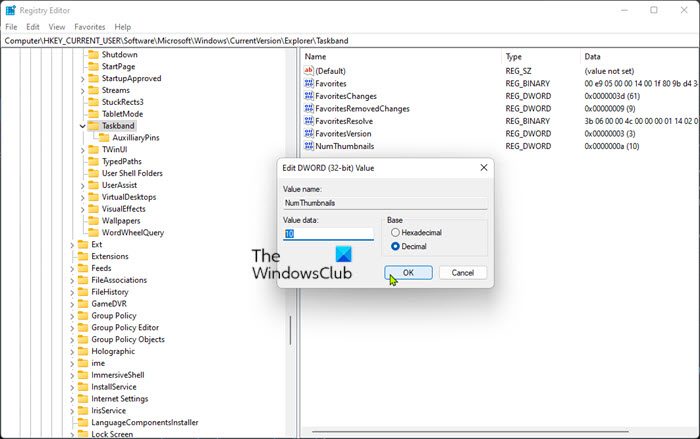Screen dimensions: 700x439
Task: Click the registry tree vertical scrollbar thumb
Action: pyautogui.click(x=290, y=330)
